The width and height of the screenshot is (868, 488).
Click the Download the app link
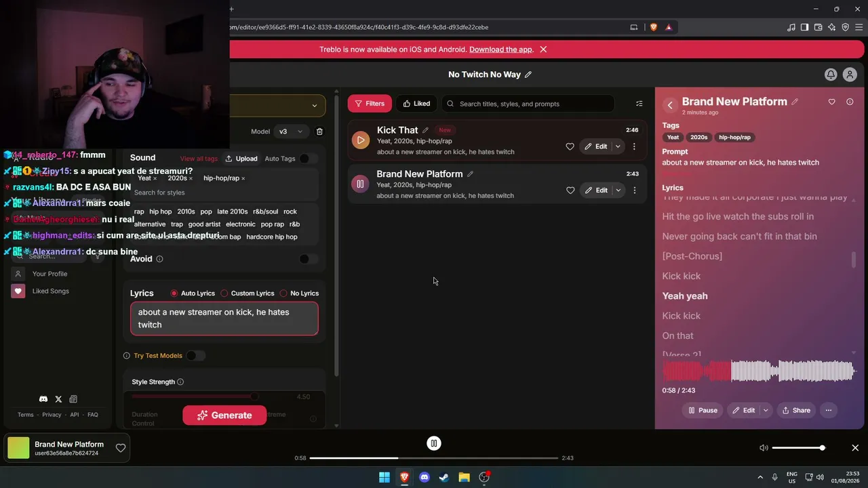coord(500,49)
